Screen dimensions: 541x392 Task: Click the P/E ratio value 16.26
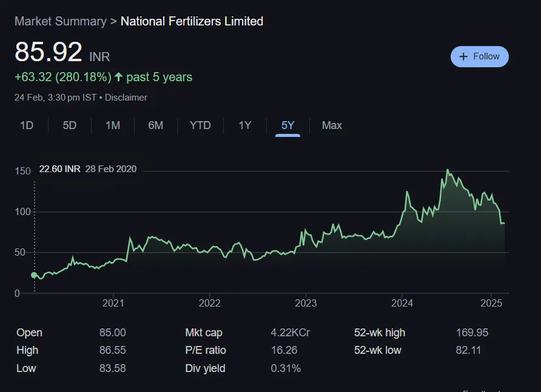click(x=284, y=350)
